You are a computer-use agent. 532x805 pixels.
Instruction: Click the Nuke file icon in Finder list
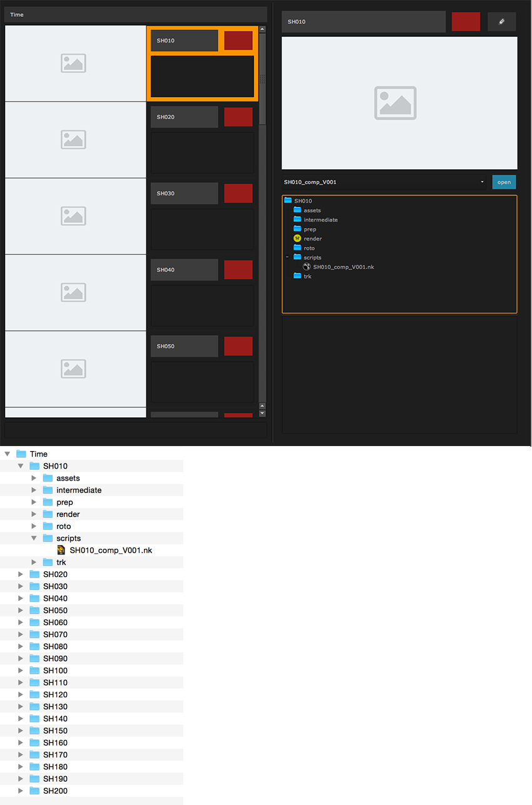pos(61,550)
